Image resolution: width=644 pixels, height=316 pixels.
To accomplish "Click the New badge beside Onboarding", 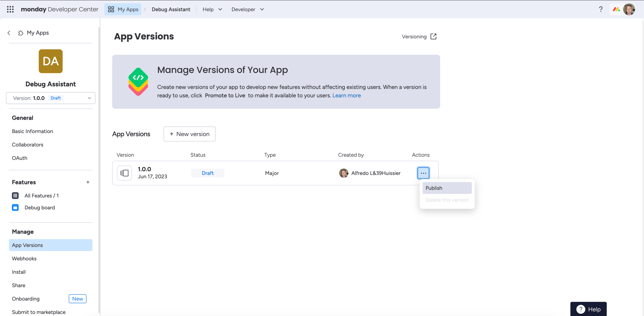I will (x=77, y=299).
